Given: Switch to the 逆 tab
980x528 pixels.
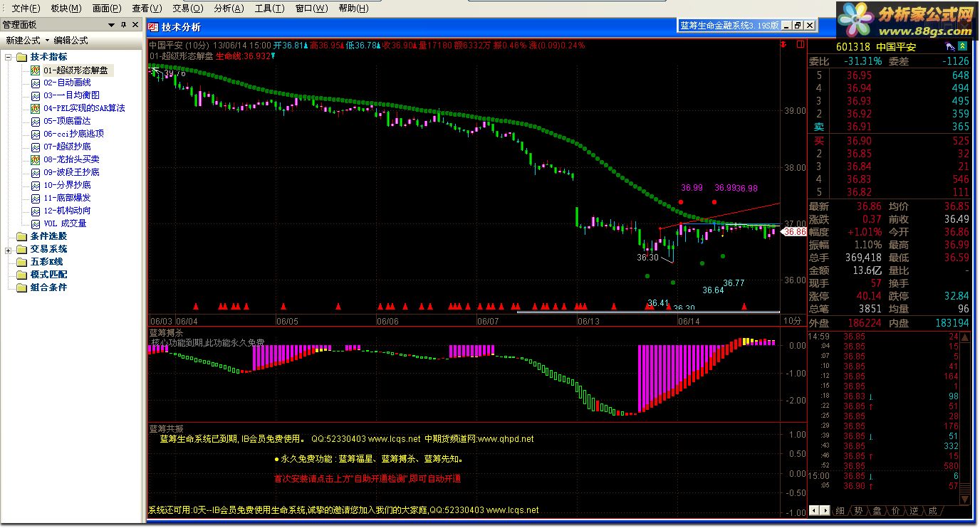Looking at the screenshot, I should pyautogui.click(x=914, y=511).
